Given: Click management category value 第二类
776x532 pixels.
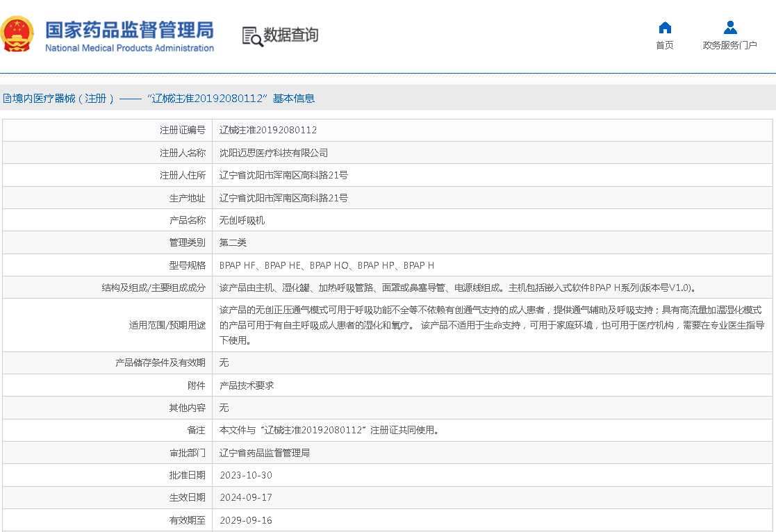Looking at the screenshot, I should [233, 242].
